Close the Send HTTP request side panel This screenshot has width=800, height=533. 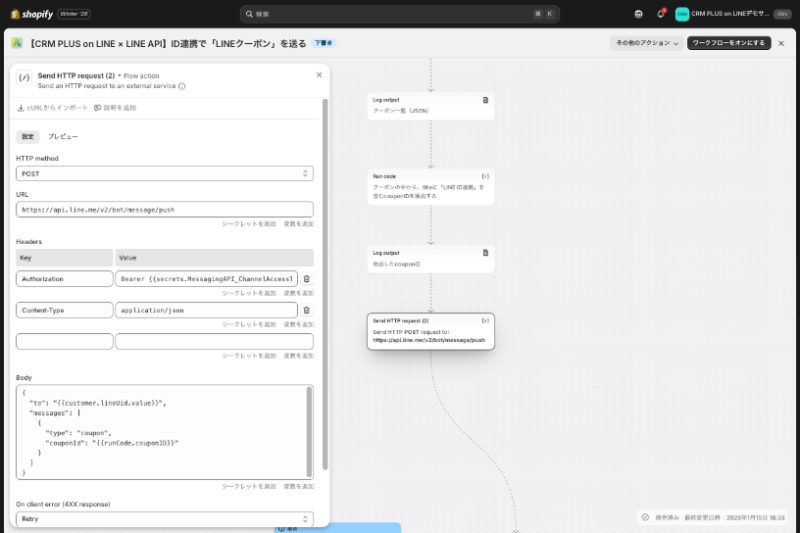point(319,75)
